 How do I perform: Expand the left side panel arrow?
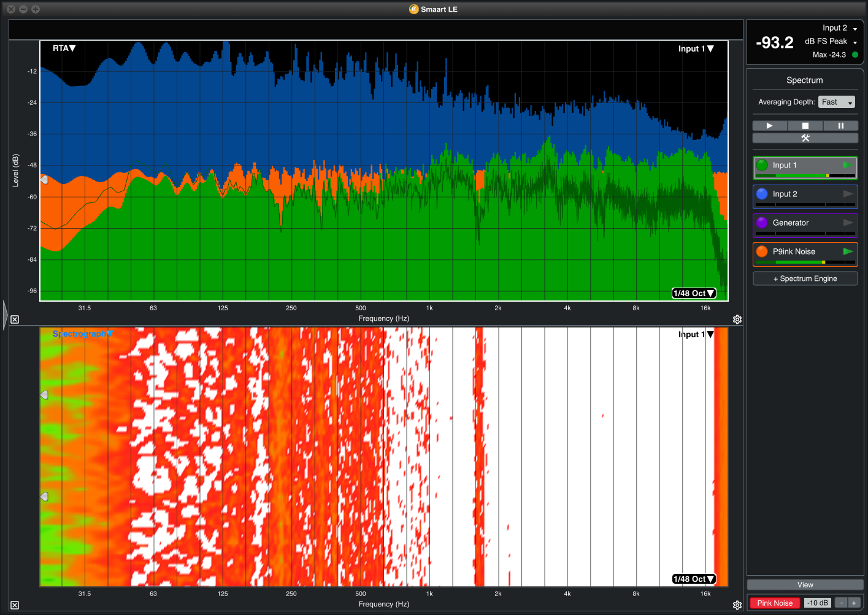pos(6,315)
